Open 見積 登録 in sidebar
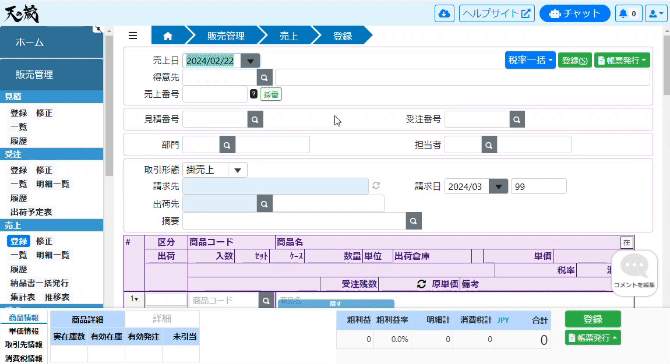The height and width of the screenshot is (364, 670). 19,113
